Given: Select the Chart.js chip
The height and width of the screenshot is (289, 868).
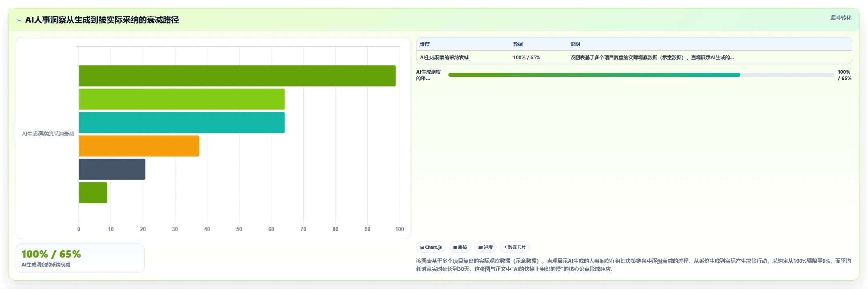Looking at the screenshot, I should [x=431, y=247].
